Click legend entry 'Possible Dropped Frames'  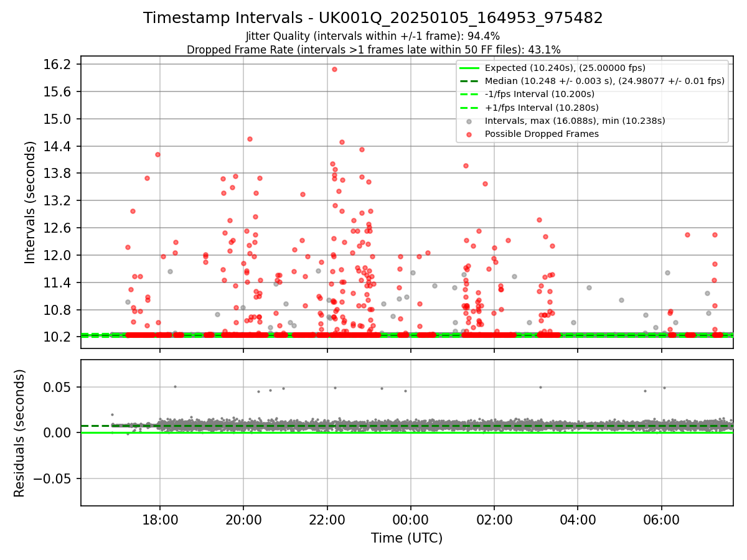coord(542,134)
